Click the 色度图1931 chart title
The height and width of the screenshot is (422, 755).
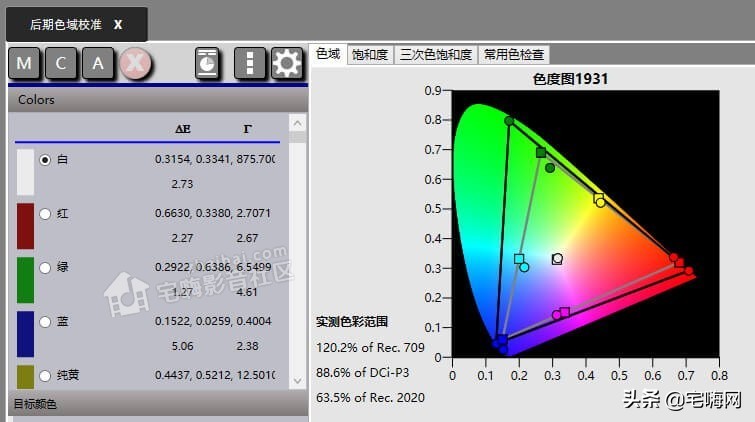click(570, 79)
